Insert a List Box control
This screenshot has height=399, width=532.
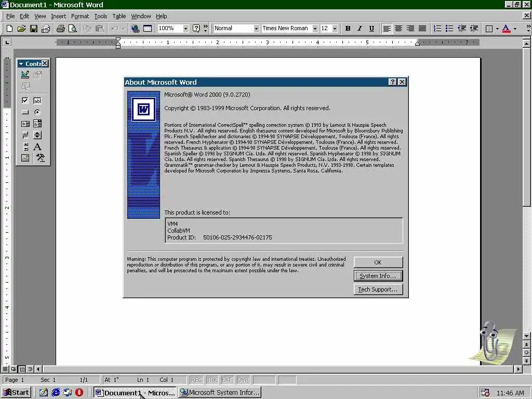[x=25, y=124]
